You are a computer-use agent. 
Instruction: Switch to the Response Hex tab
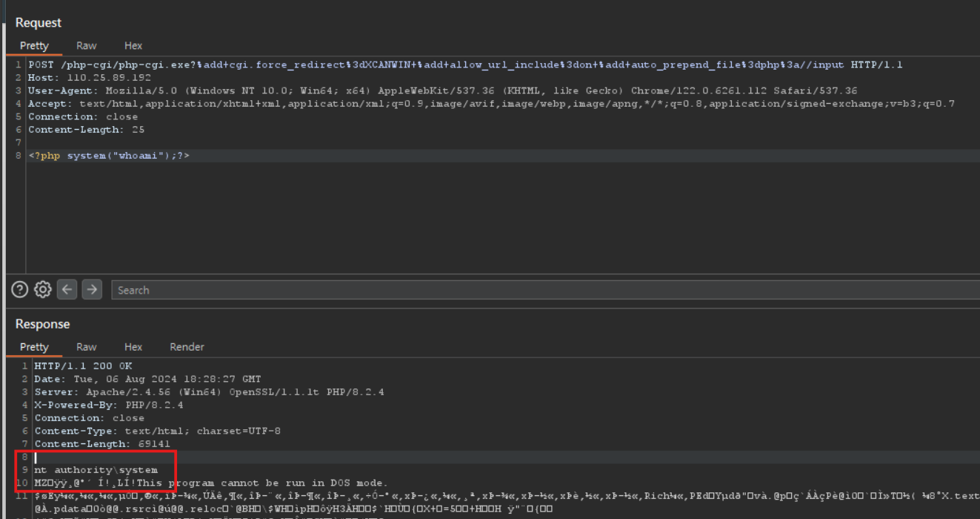133,347
